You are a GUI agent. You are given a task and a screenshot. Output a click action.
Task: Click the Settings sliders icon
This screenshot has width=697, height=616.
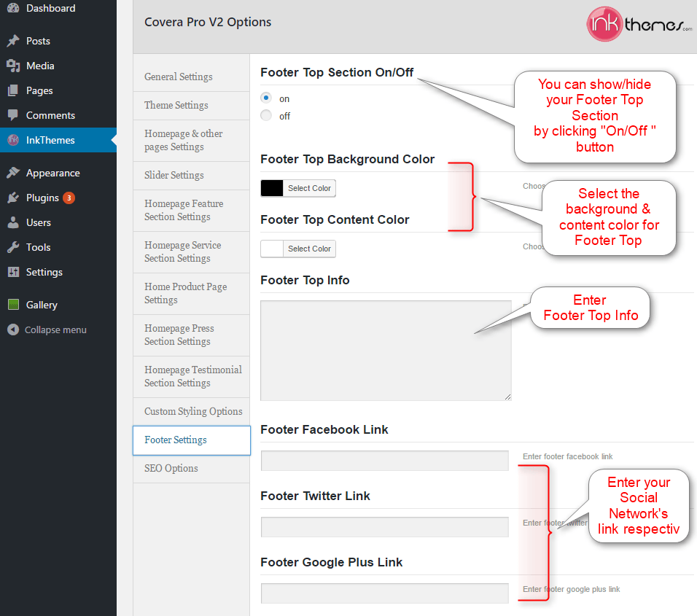coord(13,272)
